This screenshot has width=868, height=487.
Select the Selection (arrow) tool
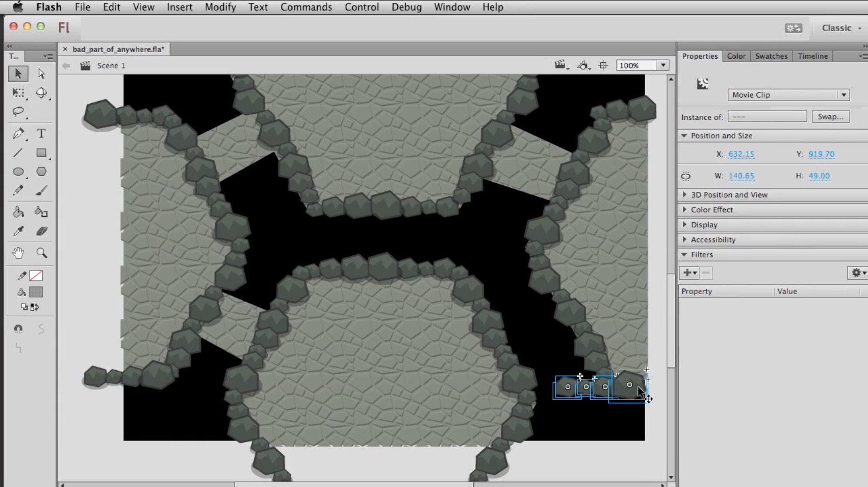click(x=18, y=74)
